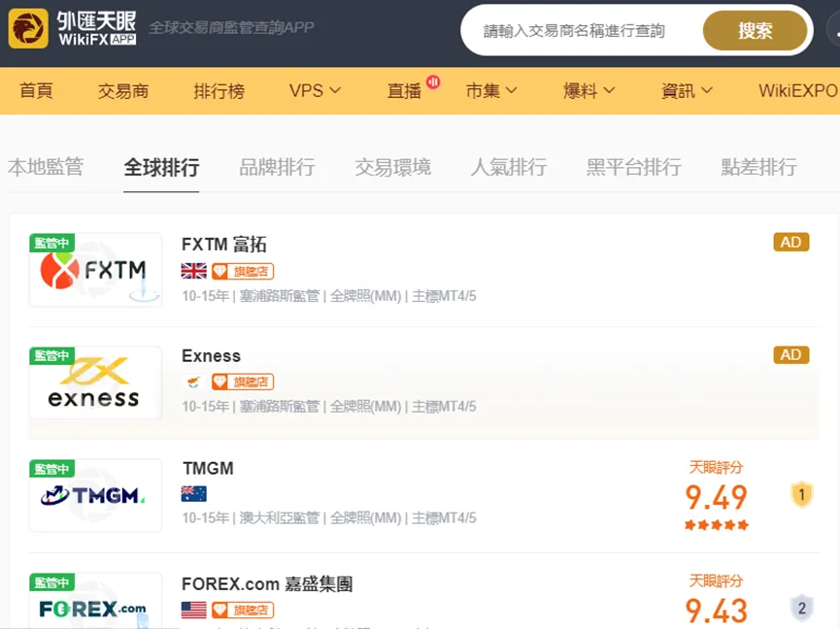The height and width of the screenshot is (629, 840).
Task: Expand the 資訊 dropdown menu
Action: tap(687, 90)
